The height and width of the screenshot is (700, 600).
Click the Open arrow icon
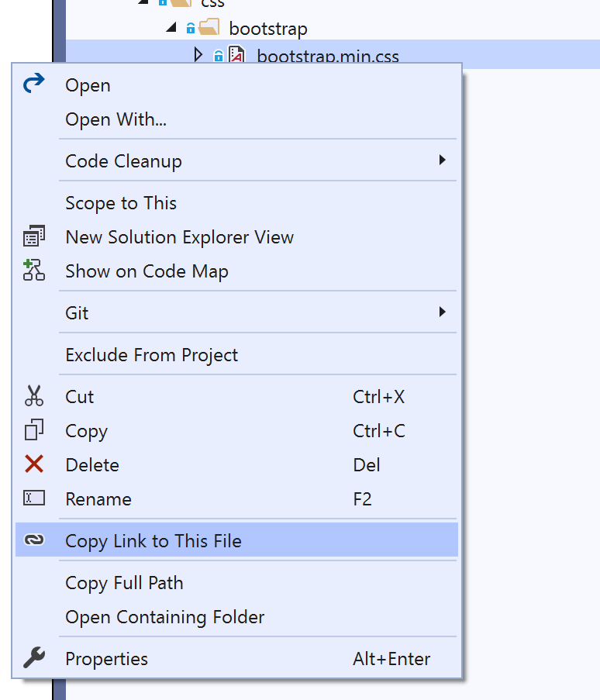(34, 84)
